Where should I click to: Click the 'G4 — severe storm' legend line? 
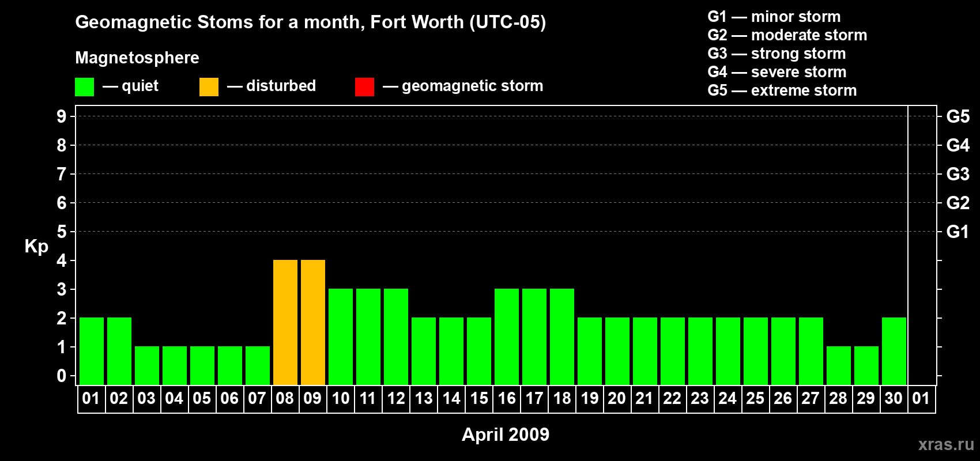pyautogui.click(x=777, y=71)
